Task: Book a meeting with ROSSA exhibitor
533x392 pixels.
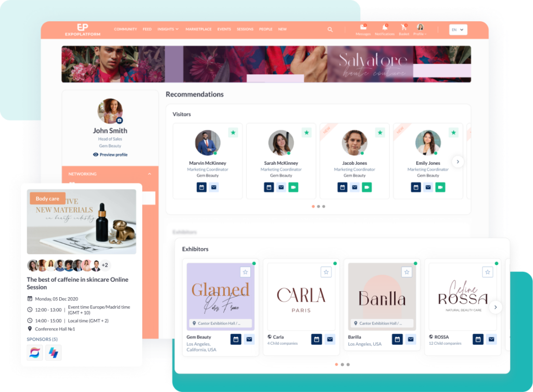Action: pyautogui.click(x=478, y=339)
